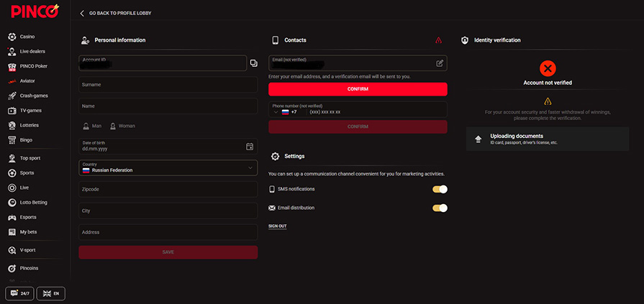Viewport: 644px width, 304px height.
Task: Expand the Country dropdown Russian Federation
Action: [168, 167]
